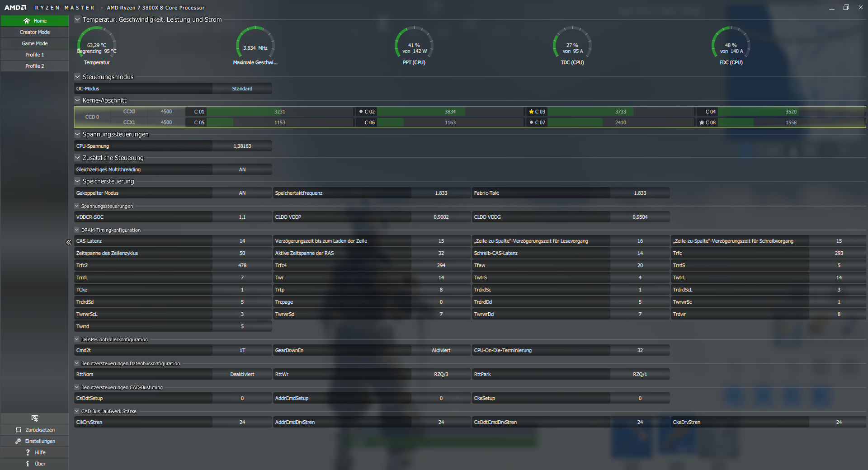Click the dot marker on core C 07
The image size is (868, 470).
[x=531, y=122]
